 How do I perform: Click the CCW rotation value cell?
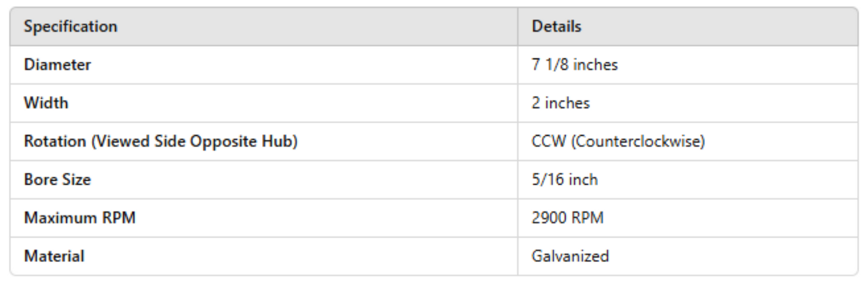617,141
